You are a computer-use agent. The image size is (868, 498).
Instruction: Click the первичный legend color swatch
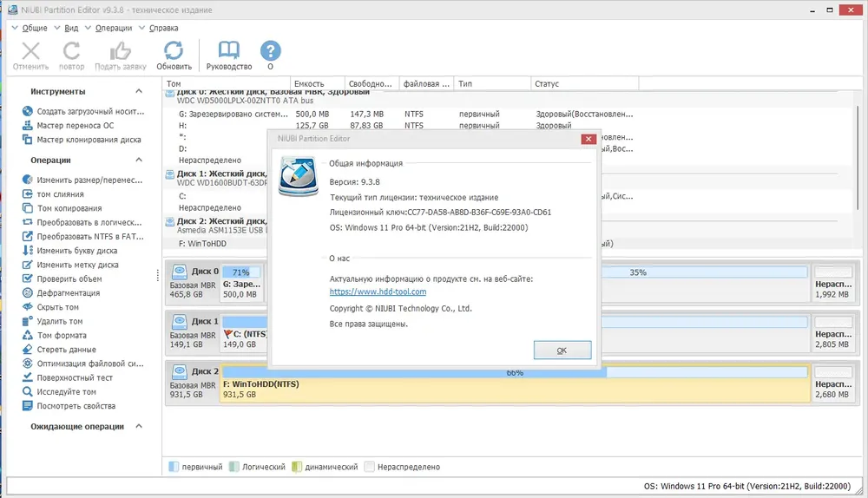(174, 467)
